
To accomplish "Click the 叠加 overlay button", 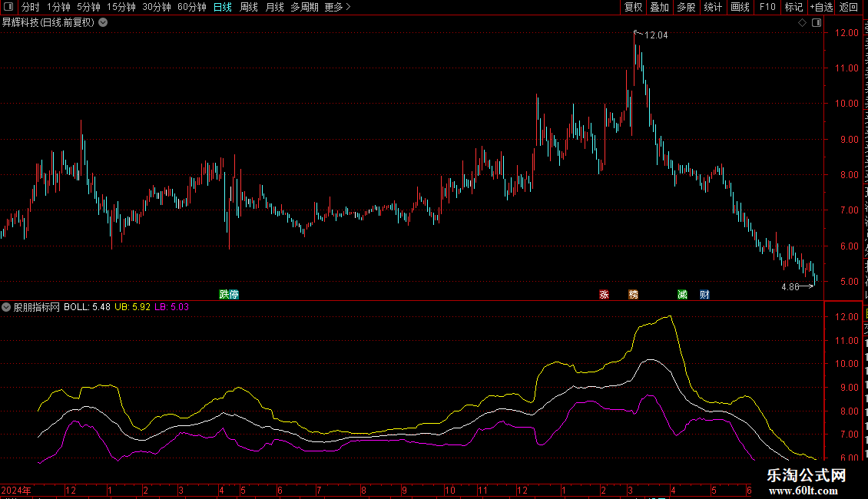I will click(x=659, y=7).
